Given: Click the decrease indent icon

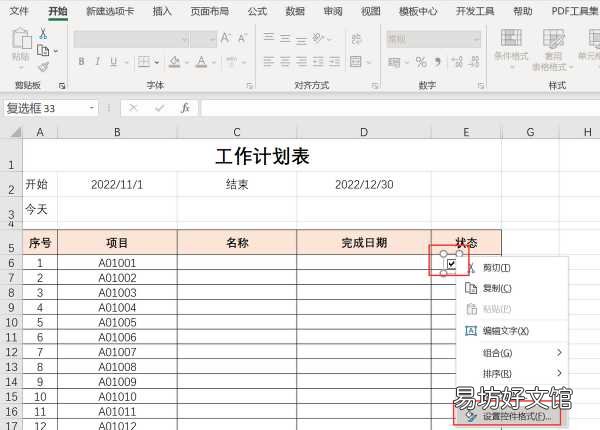Looking at the screenshot, I should click(318, 61).
